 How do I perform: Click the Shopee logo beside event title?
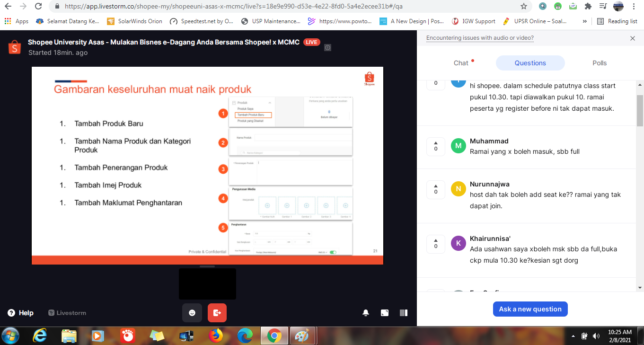(x=15, y=47)
